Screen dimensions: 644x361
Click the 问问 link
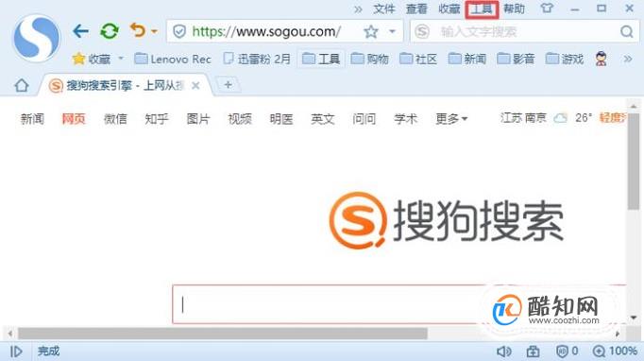pyautogui.click(x=364, y=119)
